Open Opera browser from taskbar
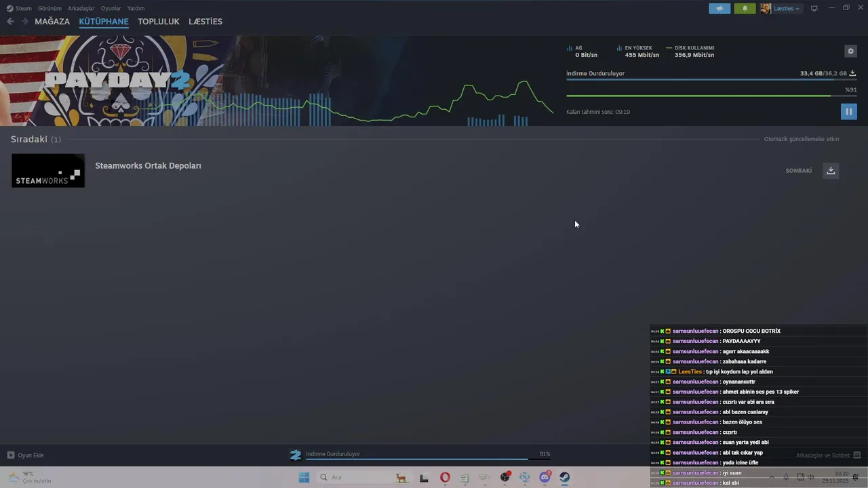The height and width of the screenshot is (488, 868). pyautogui.click(x=445, y=477)
